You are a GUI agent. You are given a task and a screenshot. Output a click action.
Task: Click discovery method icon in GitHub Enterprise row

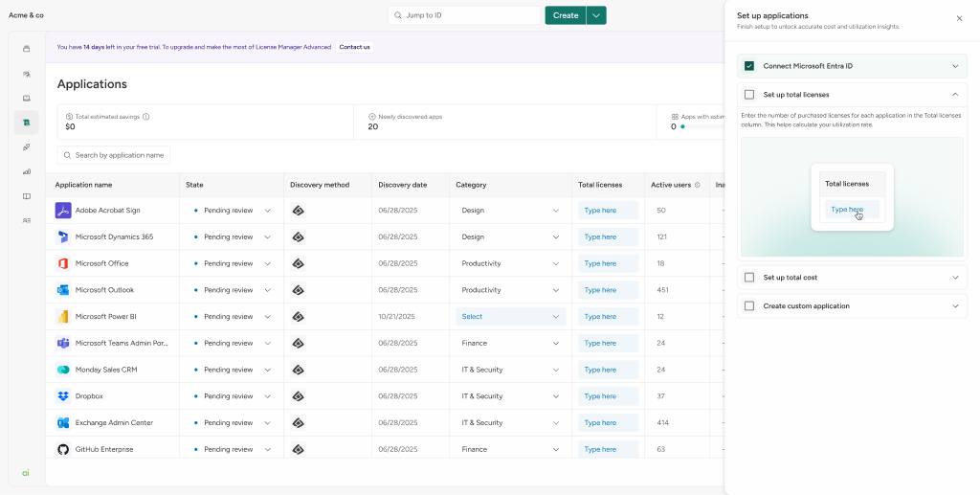tap(299, 449)
